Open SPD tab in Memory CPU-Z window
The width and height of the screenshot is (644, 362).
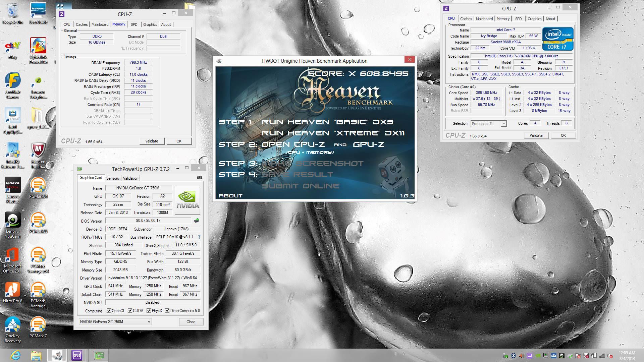click(134, 24)
